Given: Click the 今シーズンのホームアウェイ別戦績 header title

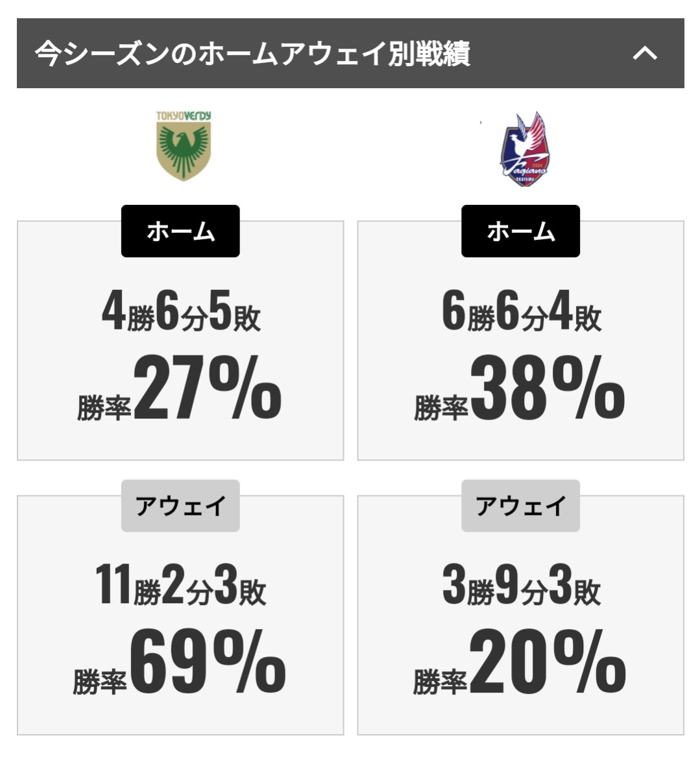Looking at the screenshot, I should click(x=252, y=53).
